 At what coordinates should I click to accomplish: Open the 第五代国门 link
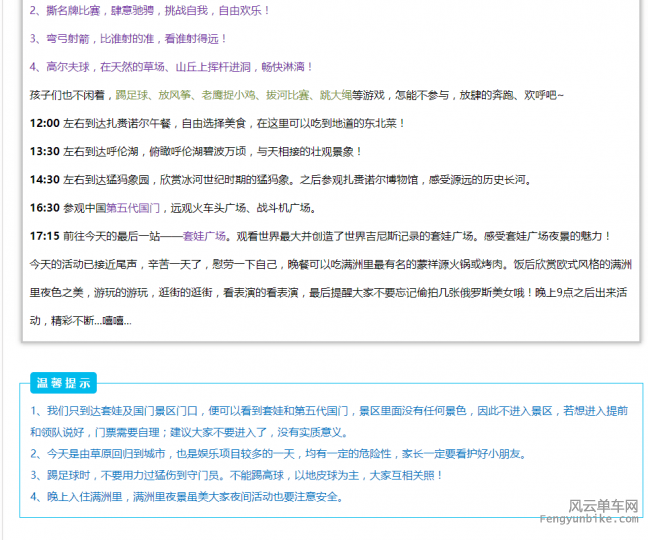point(126,208)
